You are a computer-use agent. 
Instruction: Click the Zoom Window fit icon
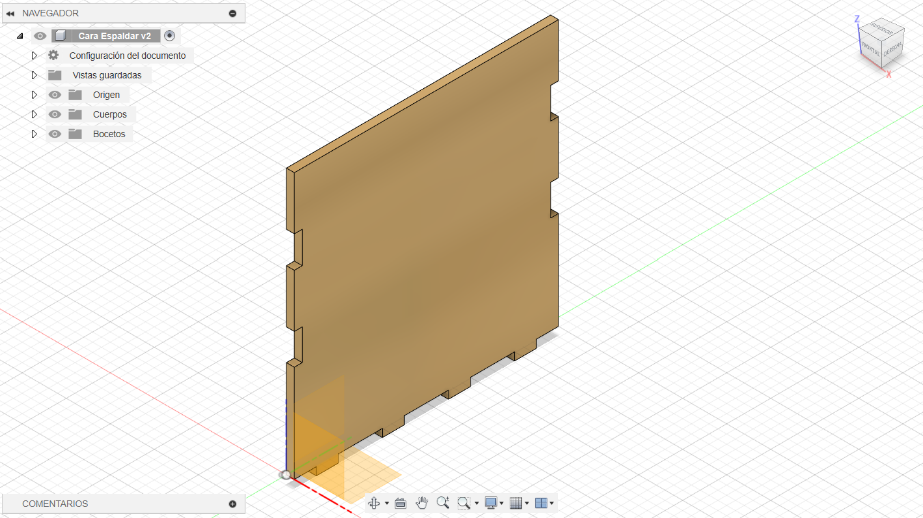[x=464, y=503]
